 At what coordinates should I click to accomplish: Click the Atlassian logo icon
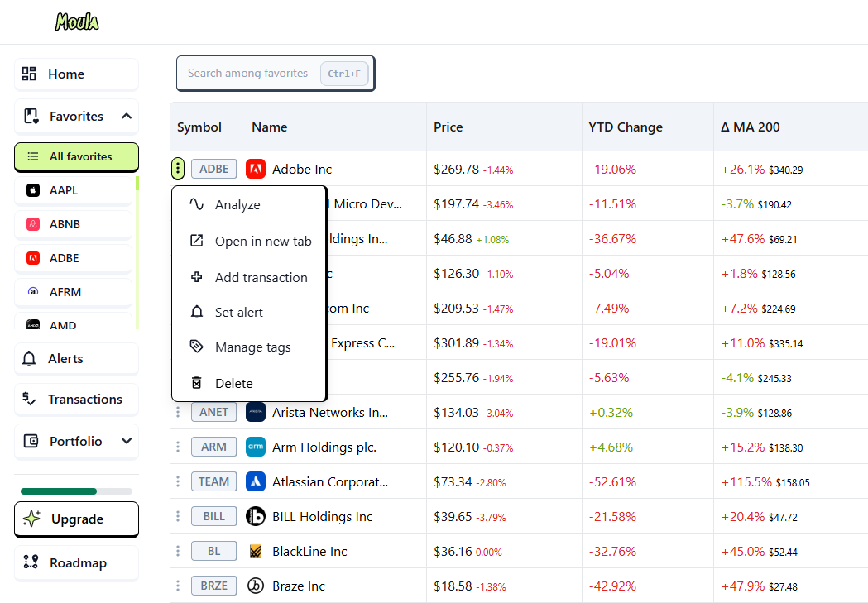pyautogui.click(x=255, y=482)
